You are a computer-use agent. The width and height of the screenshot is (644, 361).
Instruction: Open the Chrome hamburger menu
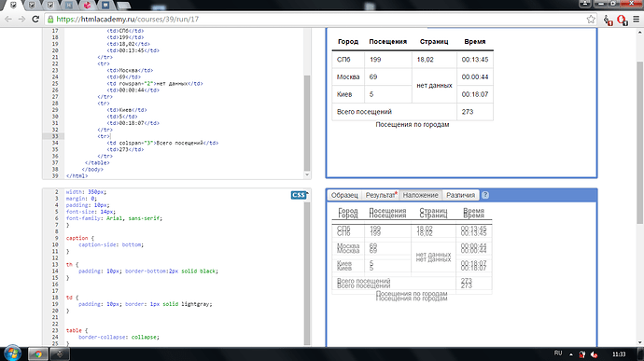point(637,19)
